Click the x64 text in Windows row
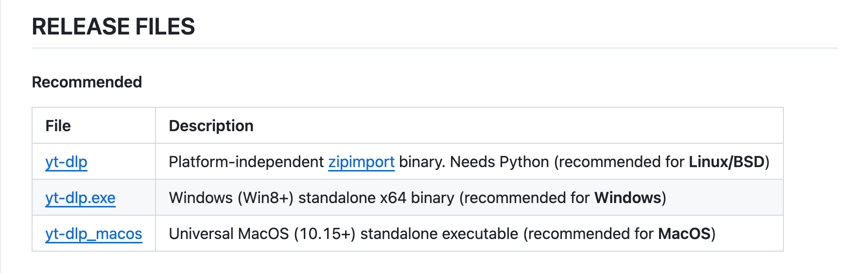The height and width of the screenshot is (273, 868). pos(393,198)
